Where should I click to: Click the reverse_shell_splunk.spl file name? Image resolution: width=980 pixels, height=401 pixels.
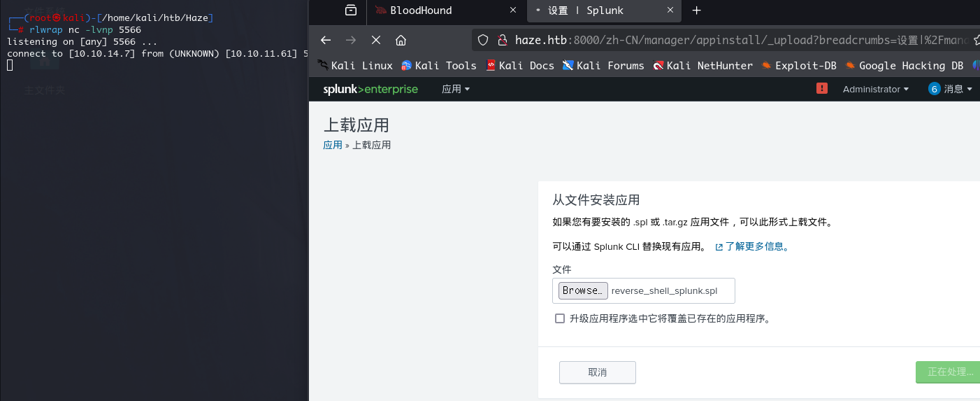(x=664, y=291)
